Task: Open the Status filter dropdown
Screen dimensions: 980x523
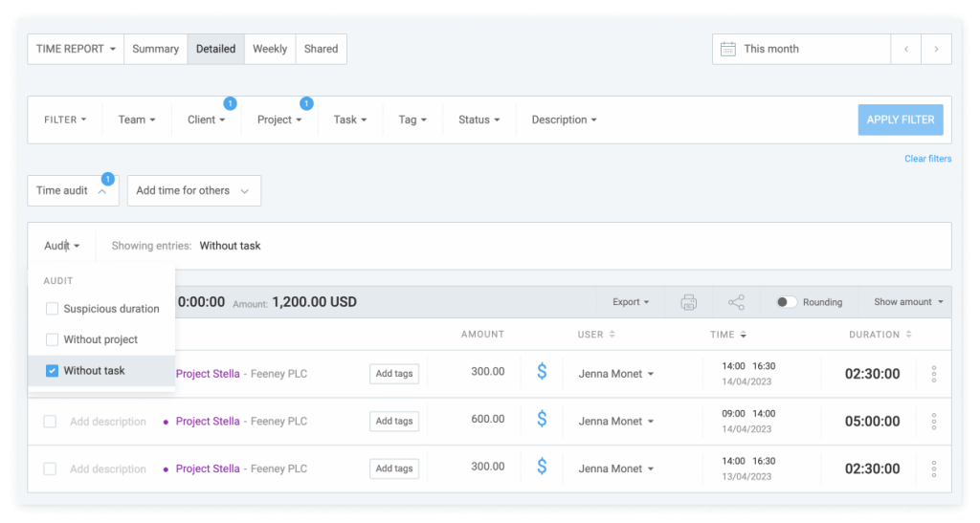Action: click(x=479, y=120)
